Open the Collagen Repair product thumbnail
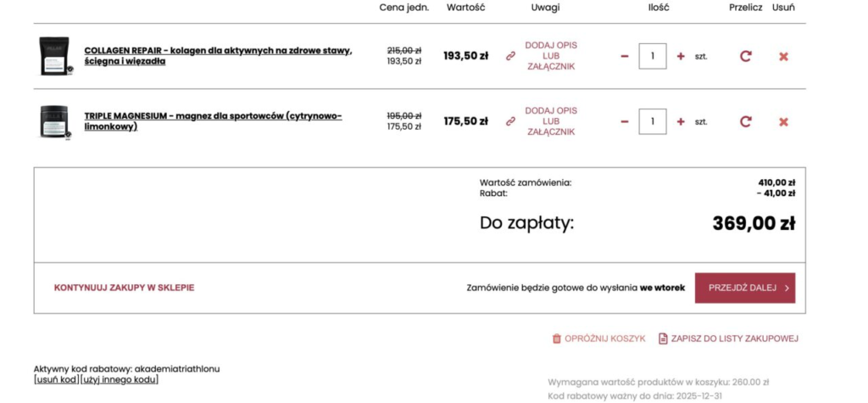The height and width of the screenshot is (403, 868). click(54, 56)
